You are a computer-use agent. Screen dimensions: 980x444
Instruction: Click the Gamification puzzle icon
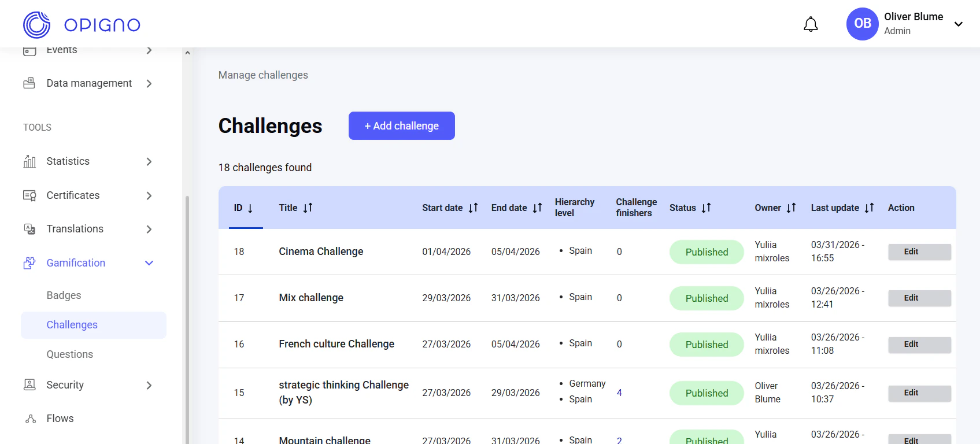coord(29,263)
